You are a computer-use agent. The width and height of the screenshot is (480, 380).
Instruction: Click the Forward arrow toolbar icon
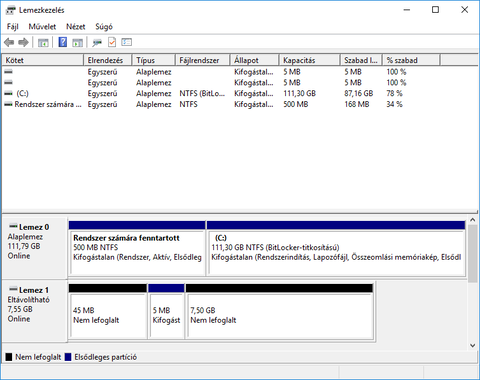coord(23,42)
